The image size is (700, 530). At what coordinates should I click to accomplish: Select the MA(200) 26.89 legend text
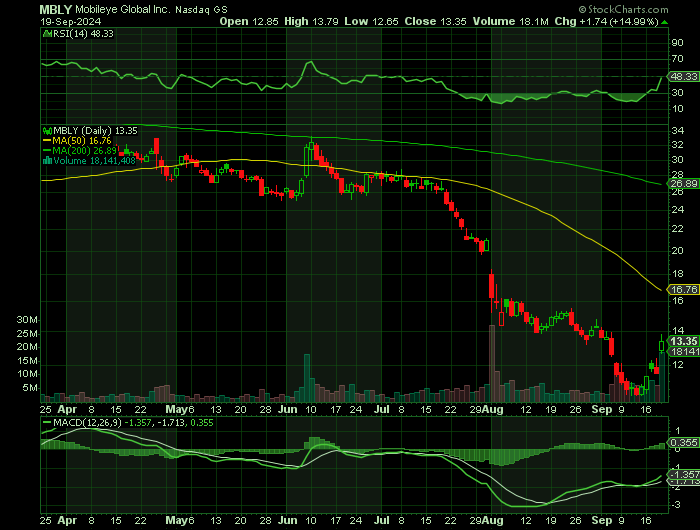[84, 150]
